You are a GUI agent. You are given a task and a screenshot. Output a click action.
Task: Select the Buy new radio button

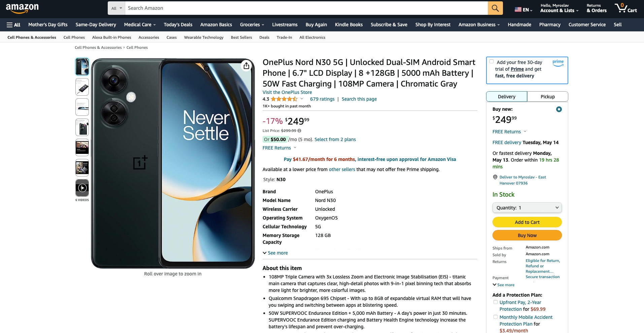point(559,109)
